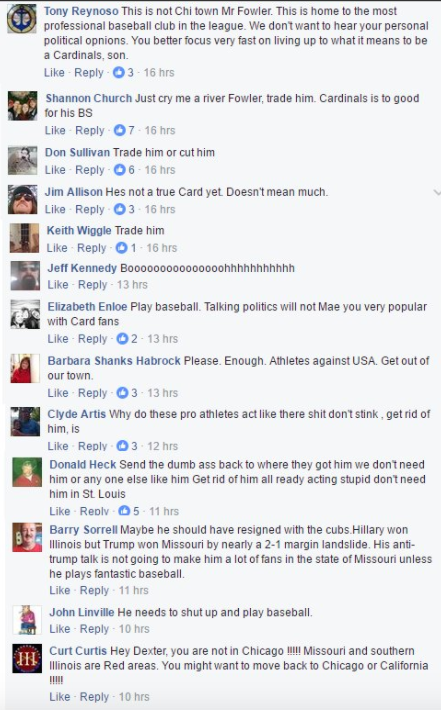The image size is (441, 710).
Task: Click the thumbs-up reaction icon on Don Sullivan's comment
Action: [x=120, y=170]
